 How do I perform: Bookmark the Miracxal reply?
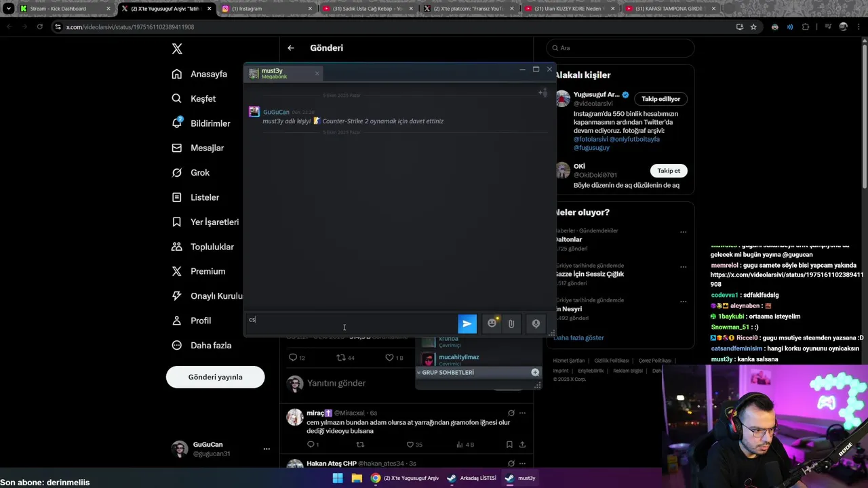point(509,445)
